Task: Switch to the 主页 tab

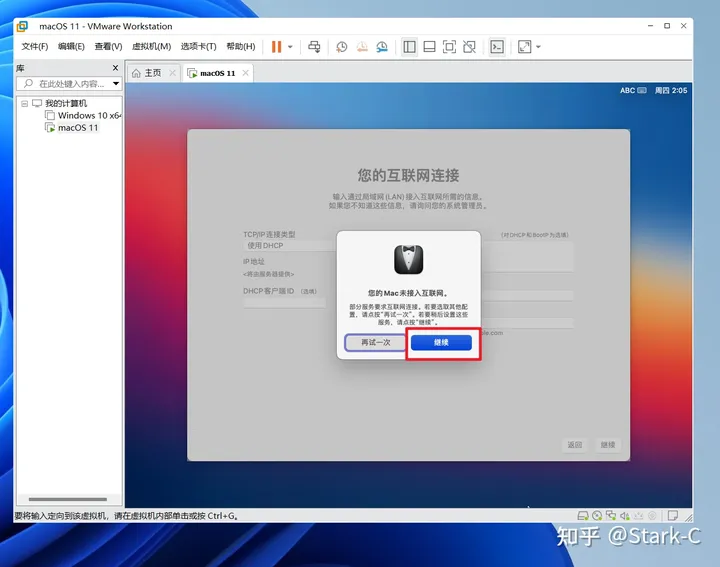Action: click(x=153, y=73)
